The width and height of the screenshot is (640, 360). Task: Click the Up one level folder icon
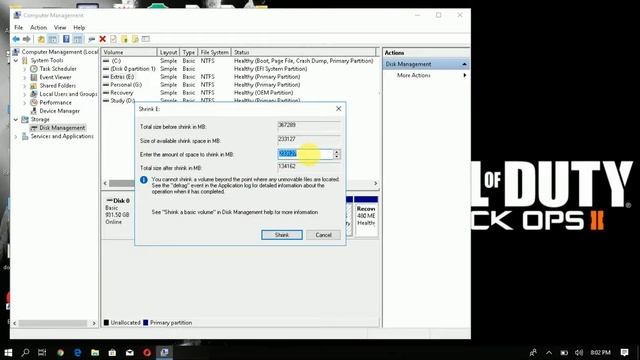[x=41, y=39]
